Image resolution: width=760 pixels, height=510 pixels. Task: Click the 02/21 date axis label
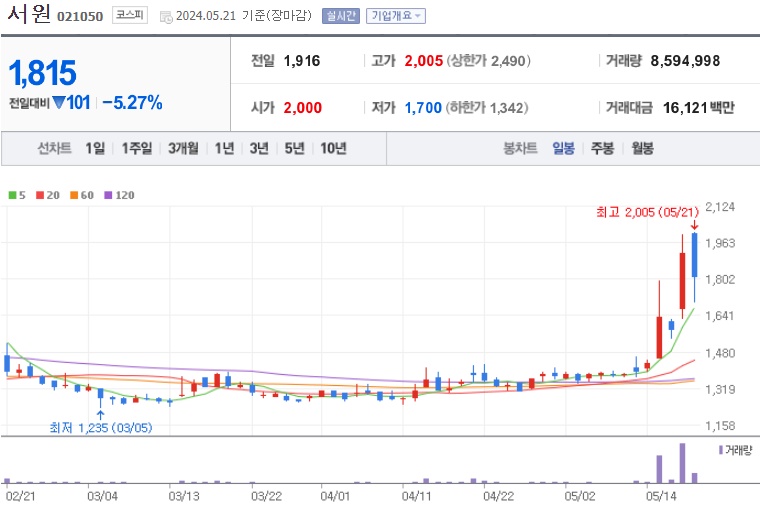(20, 496)
